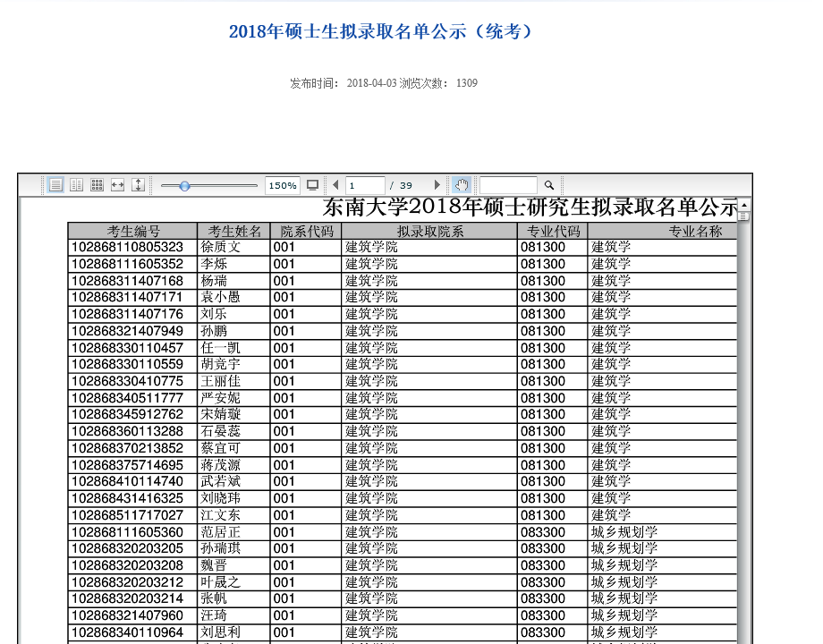
Task: Click the search text field
Action: (508, 186)
